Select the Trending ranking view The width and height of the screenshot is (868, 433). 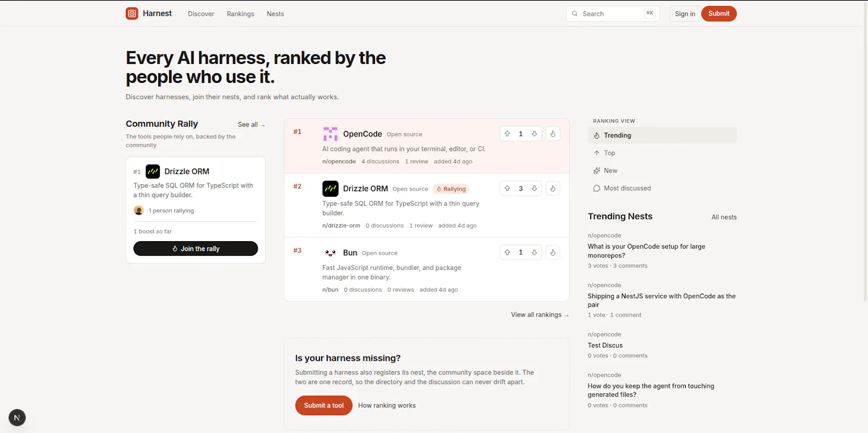coord(662,135)
